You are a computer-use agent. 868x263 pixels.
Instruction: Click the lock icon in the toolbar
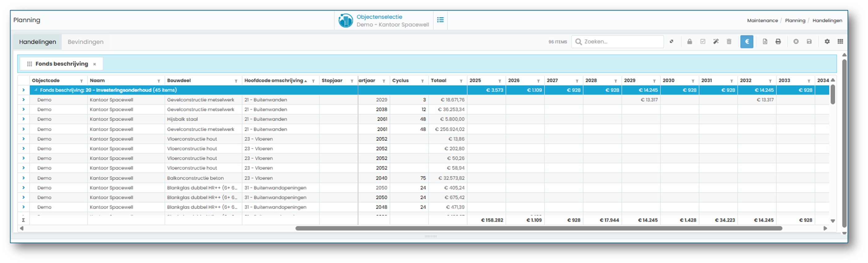689,41
